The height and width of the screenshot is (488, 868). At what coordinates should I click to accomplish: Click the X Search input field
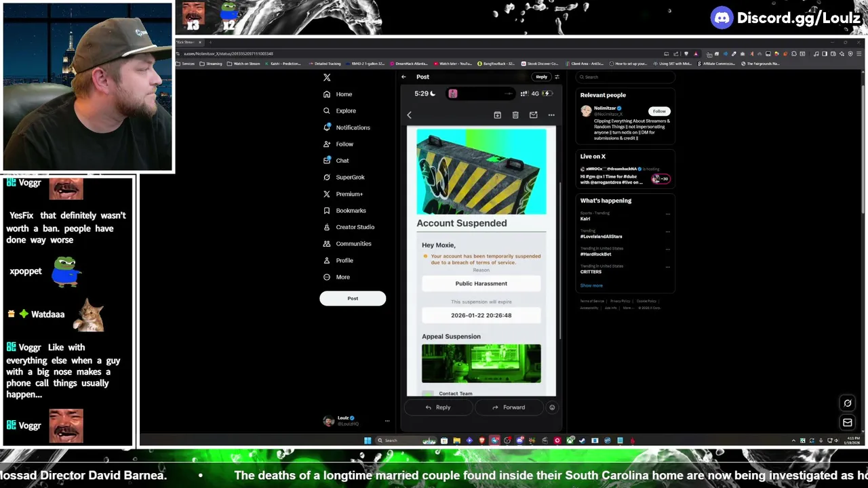point(625,77)
